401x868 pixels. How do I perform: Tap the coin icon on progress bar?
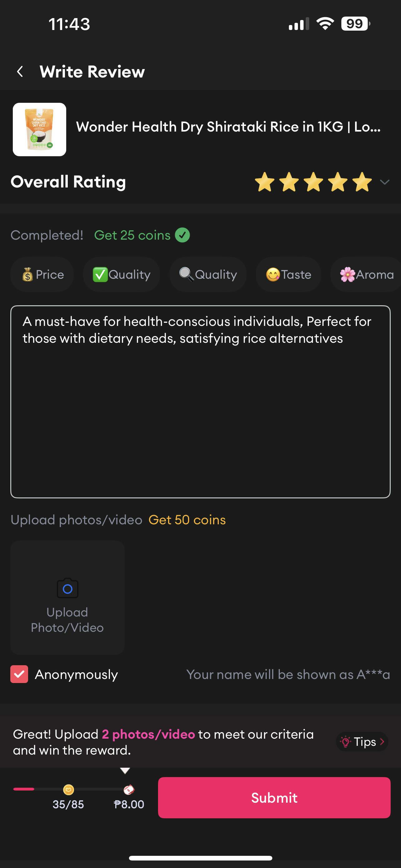coord(68,789)
